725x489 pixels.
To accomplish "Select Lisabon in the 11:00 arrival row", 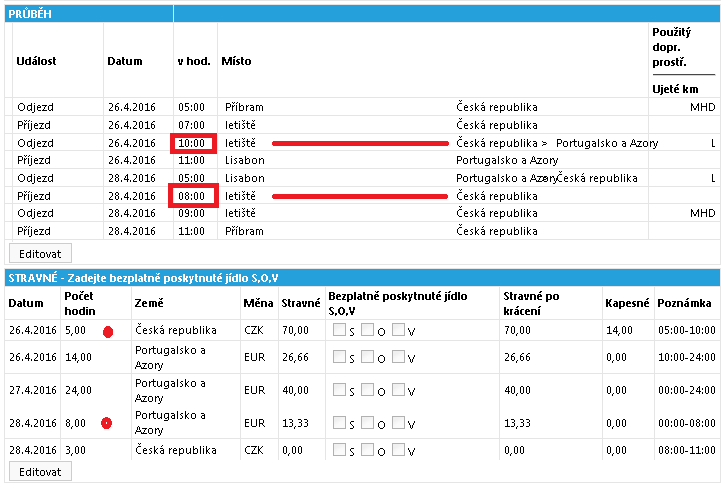I will [245, 160].
